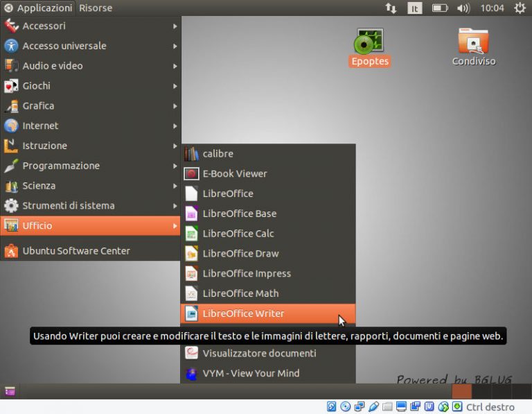Open the Accessori menu entry
Image resolution: width=532 pixels, height=414 pixels.
point(91,26)
